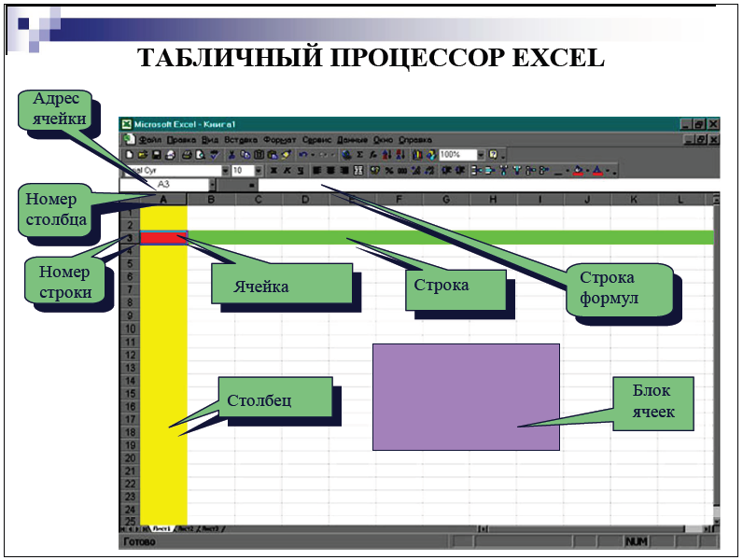This screenshot has width=743, height=560.
Task: Select column header G
Action: (446, 200)
